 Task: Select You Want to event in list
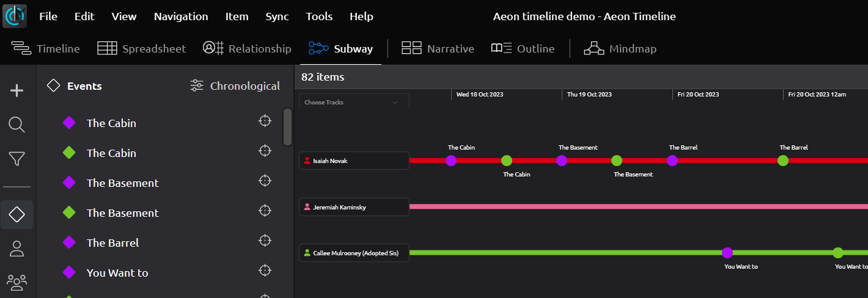pyautogui.click(x=117, y=272)
